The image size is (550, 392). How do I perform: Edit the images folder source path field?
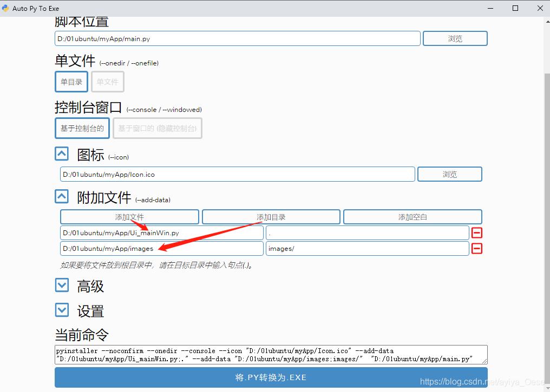click(x=162, y=248)
